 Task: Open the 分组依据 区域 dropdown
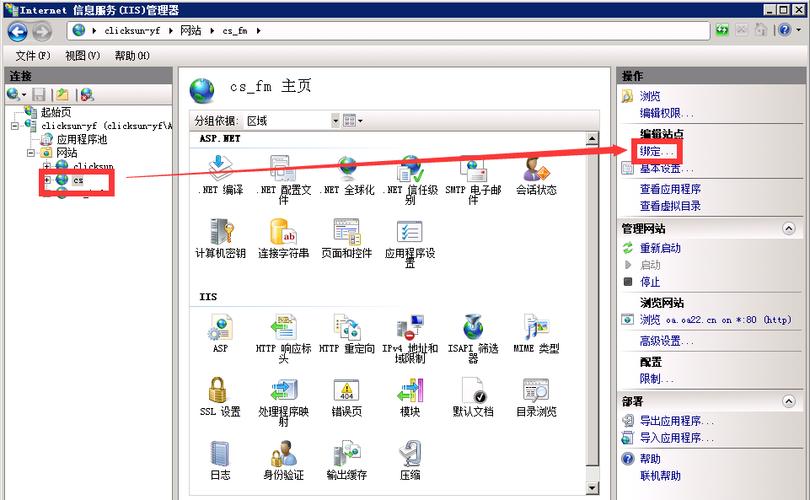coord(336,120)
